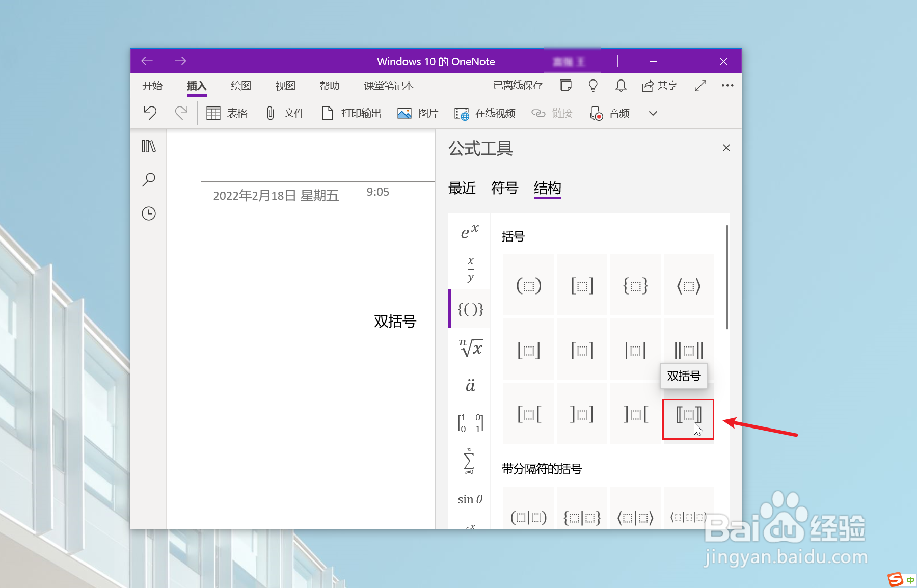Insert square brackets structure in first row
917x588 pixels.
(582, 285)
